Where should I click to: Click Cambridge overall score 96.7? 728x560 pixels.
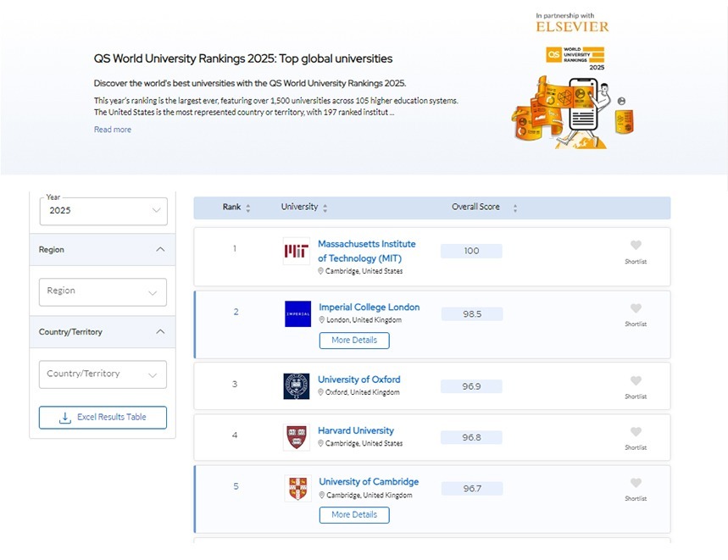[472, 489]
